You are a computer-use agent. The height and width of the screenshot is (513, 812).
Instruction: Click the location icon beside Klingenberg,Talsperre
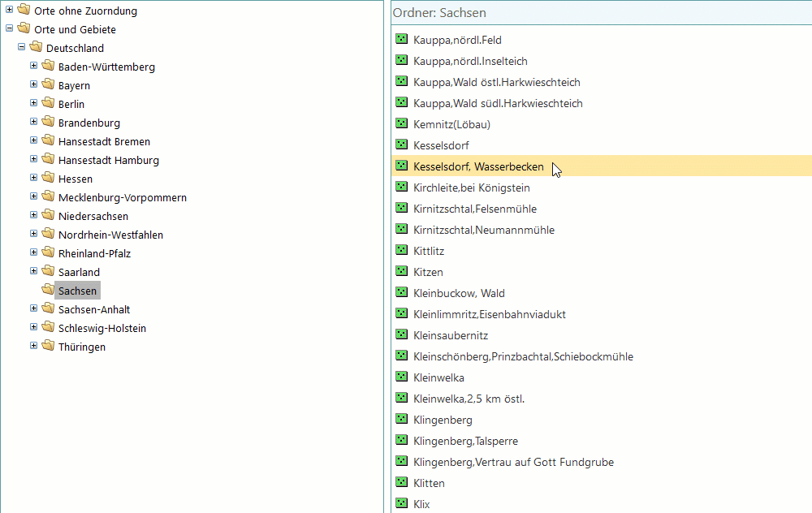pyautogui.click(x=400, y=440)
